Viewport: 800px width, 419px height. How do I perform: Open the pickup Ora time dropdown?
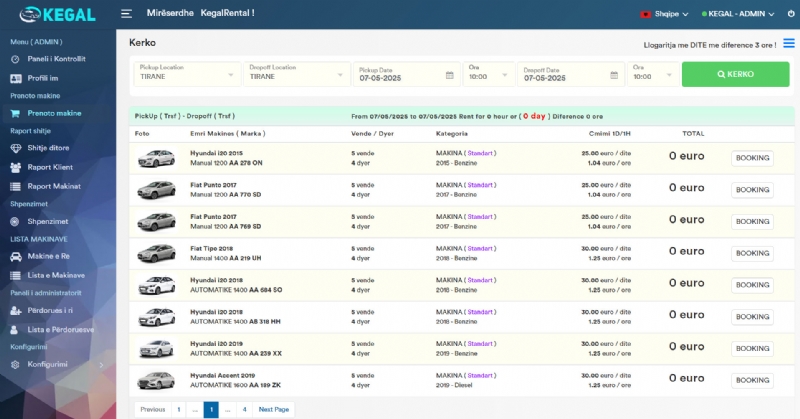click(488, 75)
